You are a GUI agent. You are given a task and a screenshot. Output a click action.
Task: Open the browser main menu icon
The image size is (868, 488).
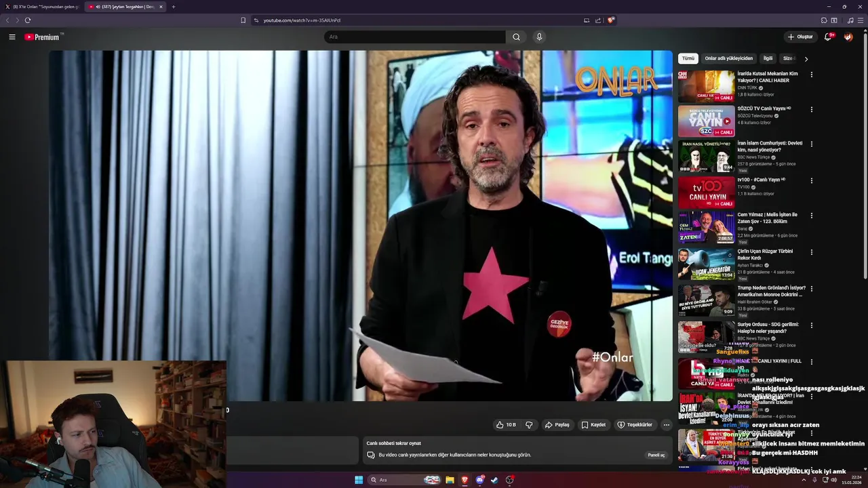pyautogui.click(x=861, y=20)
